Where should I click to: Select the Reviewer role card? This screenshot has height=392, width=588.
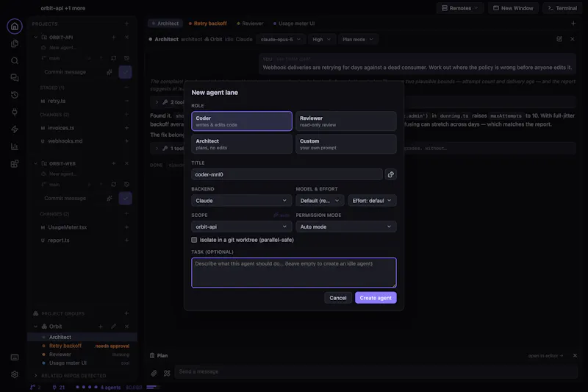click(x=345, y=121)
